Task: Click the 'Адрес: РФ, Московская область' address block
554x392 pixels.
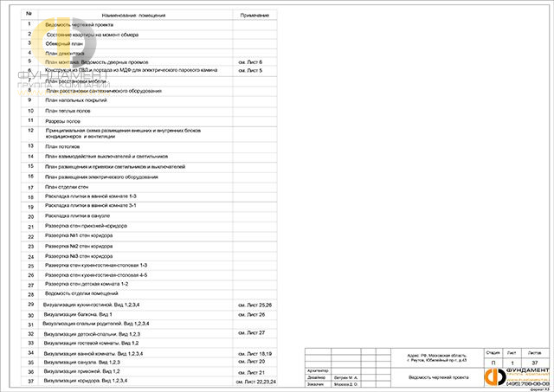Action: click(437, 358)
